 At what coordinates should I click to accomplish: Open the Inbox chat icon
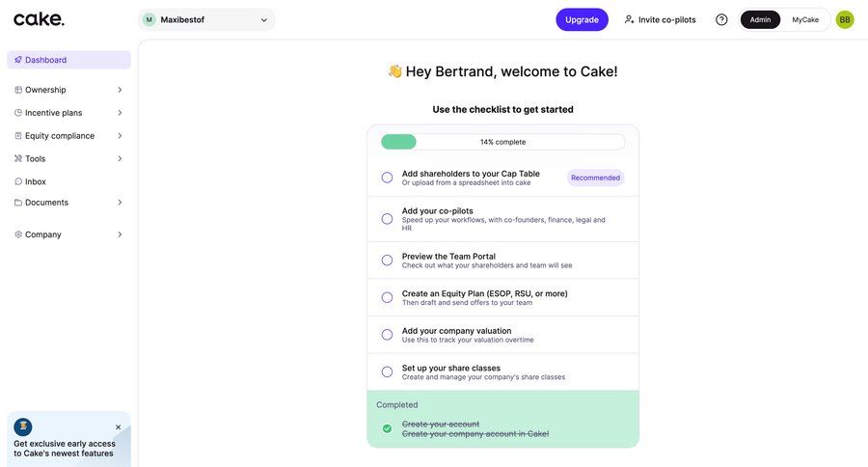(x=18, y=181)
